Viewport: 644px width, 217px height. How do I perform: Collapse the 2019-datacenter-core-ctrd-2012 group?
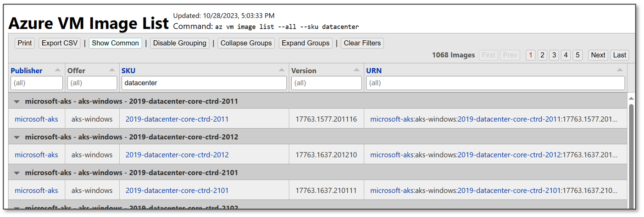(17, 137)
